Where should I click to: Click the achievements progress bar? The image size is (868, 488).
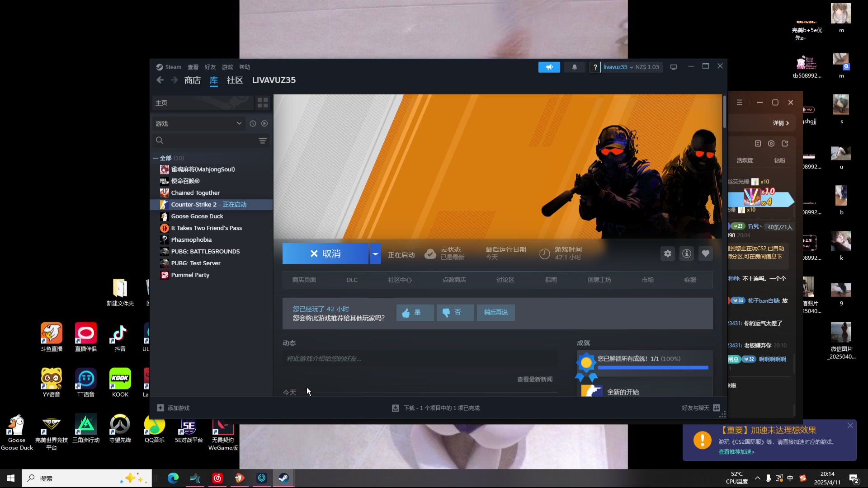coord(653,368)
